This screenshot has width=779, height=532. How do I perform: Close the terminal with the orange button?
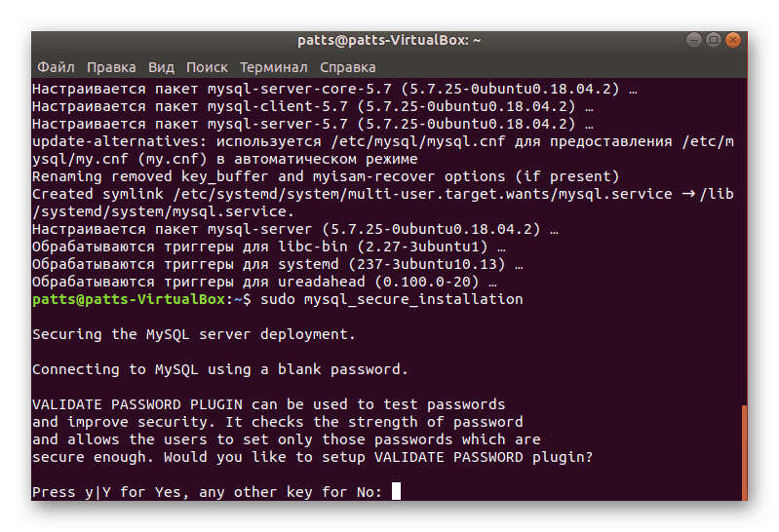[733, 40]
